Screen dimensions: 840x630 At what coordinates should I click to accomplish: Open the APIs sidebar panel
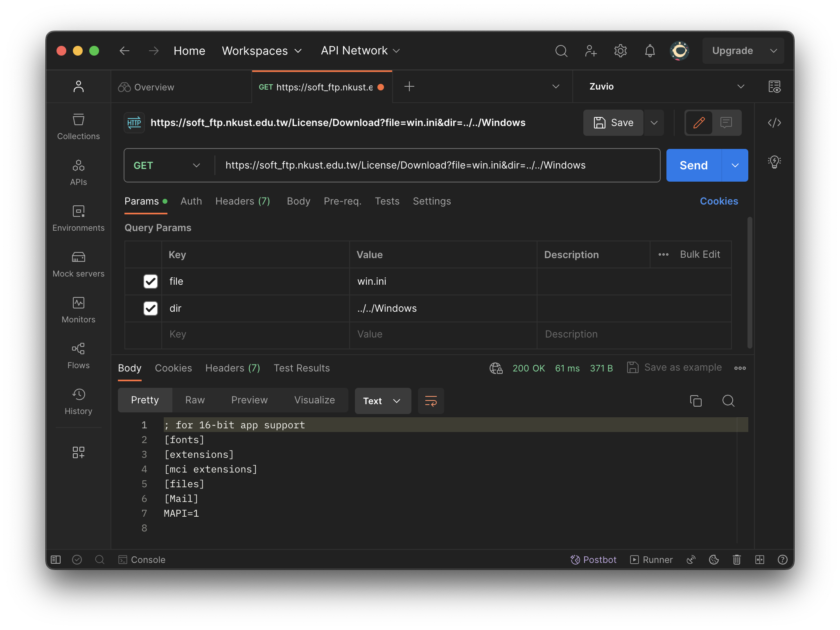pyautogui.click(x=78, y=173)
